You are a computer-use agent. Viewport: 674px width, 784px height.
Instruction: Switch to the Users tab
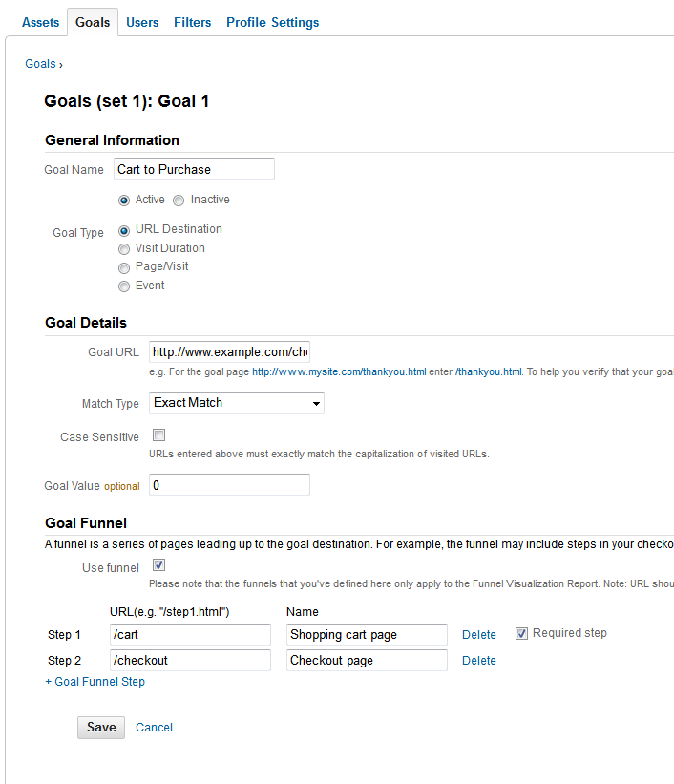[142, 22]
